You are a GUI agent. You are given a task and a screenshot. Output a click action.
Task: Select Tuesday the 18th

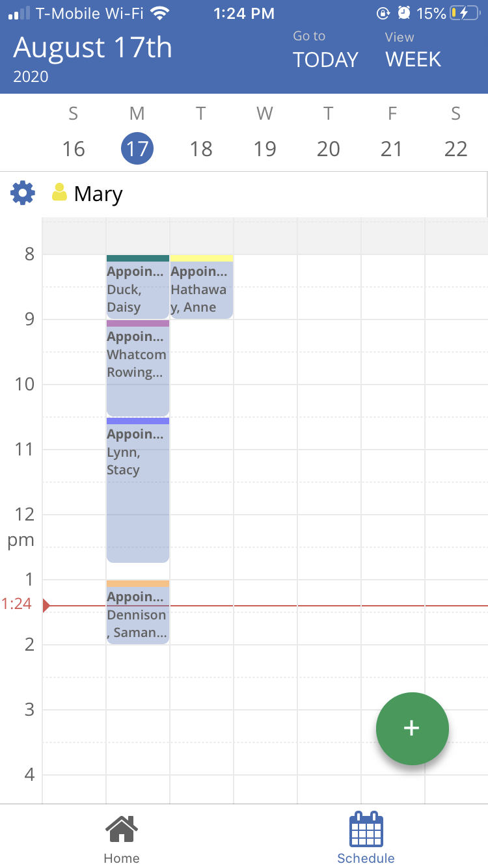(x=201, y=149)
